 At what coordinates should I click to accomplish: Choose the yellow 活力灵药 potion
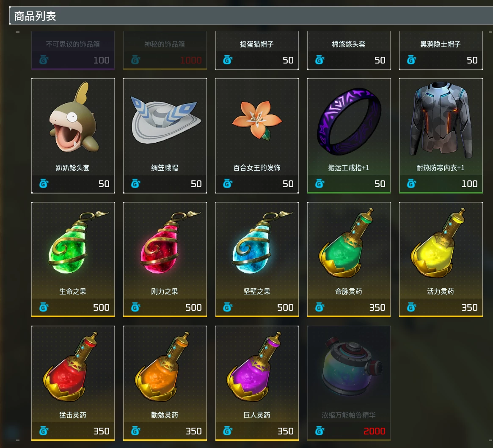pyautogui.click(x=441, y=259)
